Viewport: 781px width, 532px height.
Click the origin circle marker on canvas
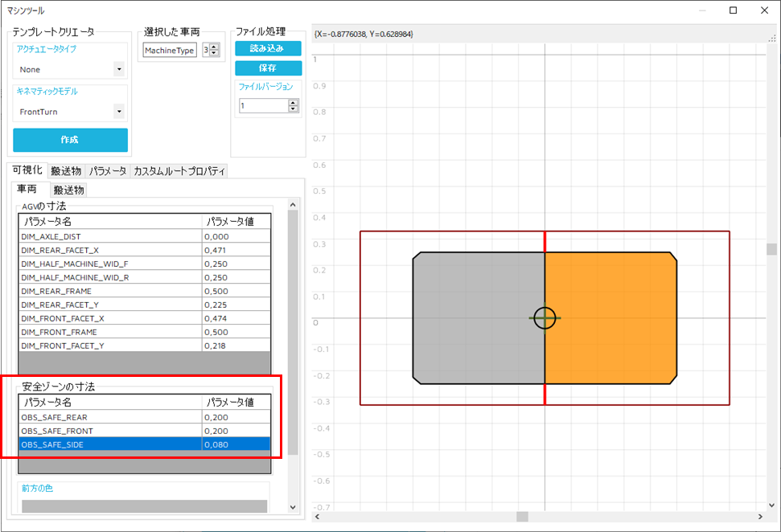coord(545,318)
